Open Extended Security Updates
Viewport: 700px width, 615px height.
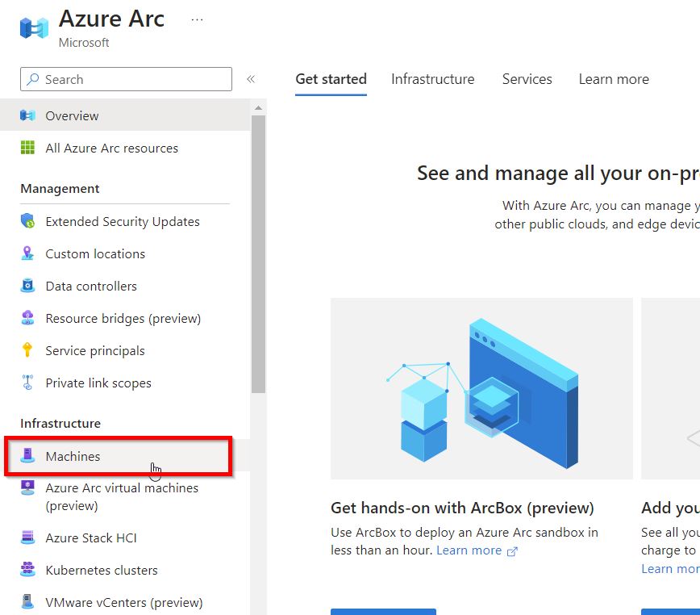125,221
